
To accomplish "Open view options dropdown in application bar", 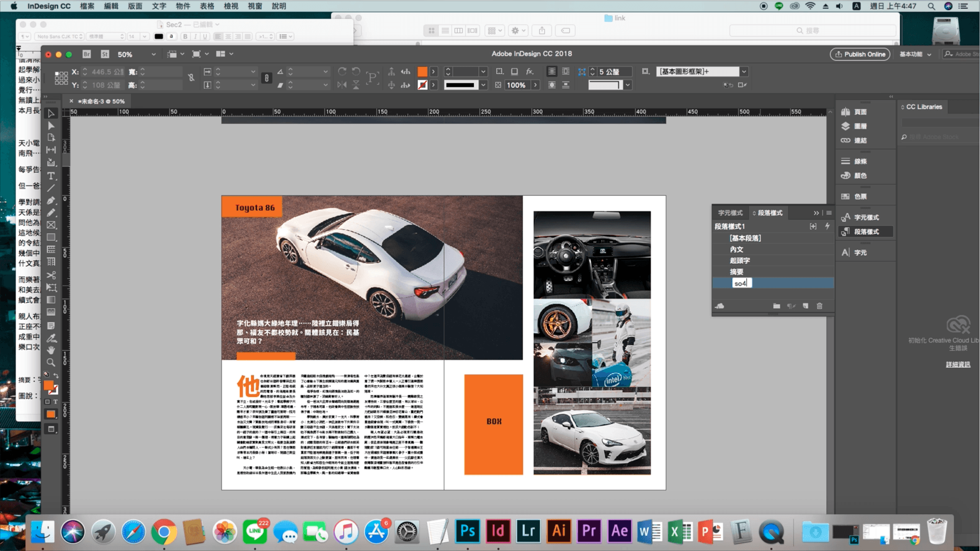I will pyautogui.click(x=175, y=54).
